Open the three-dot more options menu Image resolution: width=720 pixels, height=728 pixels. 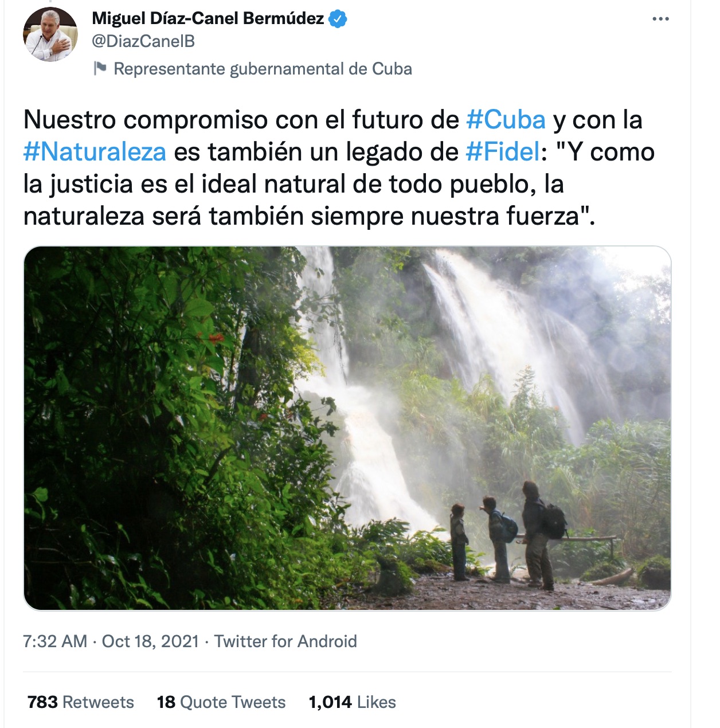pyautogui.click(x=660, y=19)
